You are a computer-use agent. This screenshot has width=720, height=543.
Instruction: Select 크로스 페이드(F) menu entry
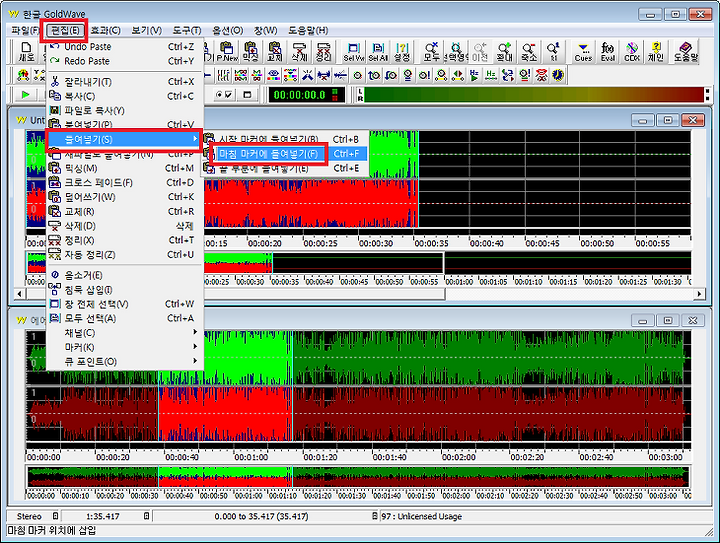(125, 182)
